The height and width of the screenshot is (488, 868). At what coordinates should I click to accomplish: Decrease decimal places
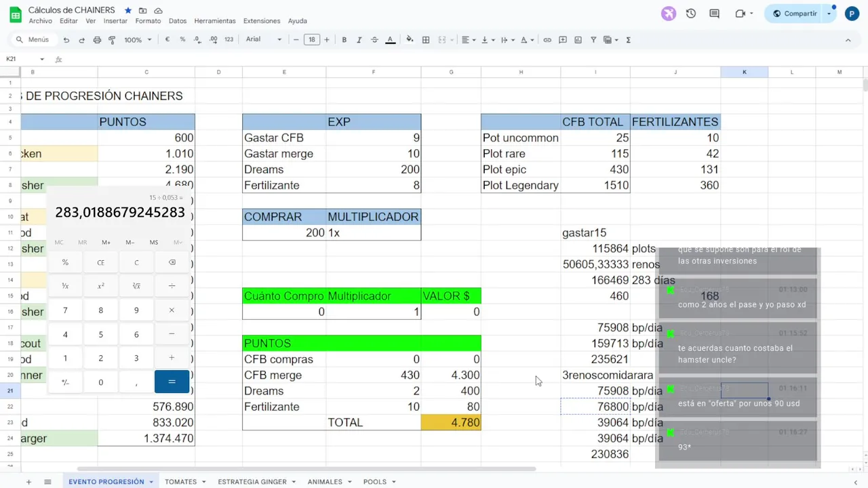click(x=198, y=40)
